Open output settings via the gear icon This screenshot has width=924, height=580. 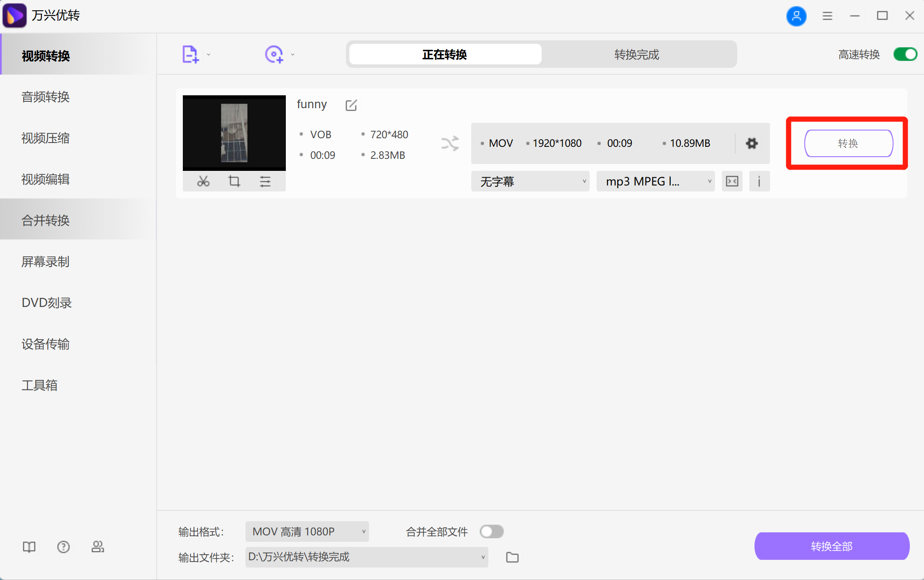[751, 143]
